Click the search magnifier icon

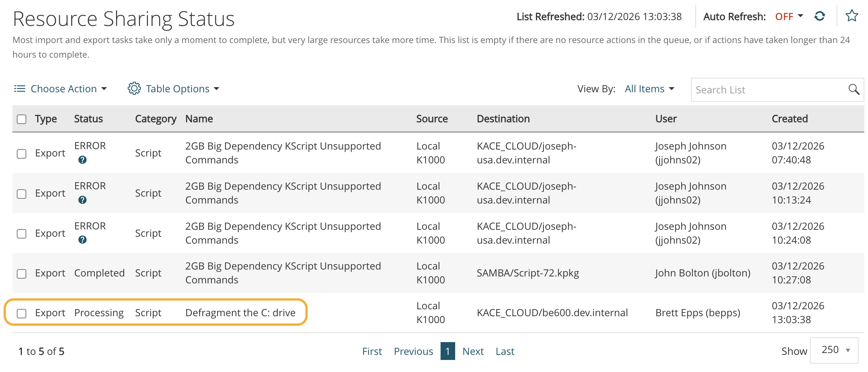(854, 89)
